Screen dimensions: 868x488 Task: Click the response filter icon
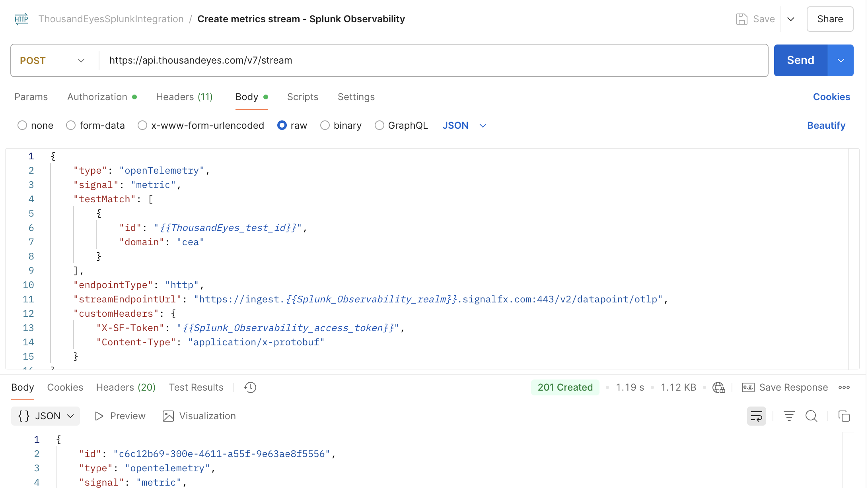pos(789,416)
